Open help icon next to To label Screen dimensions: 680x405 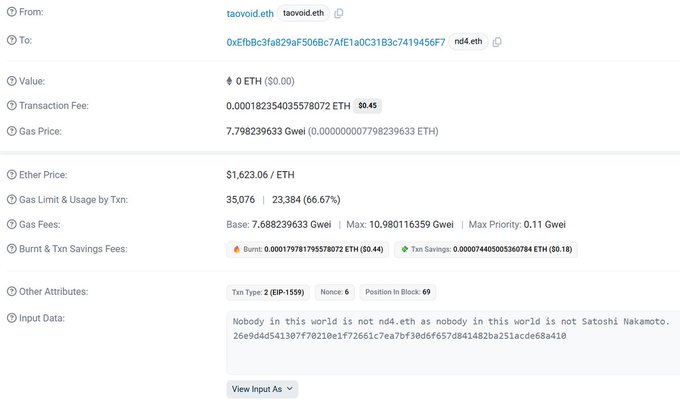click(12, 40)
